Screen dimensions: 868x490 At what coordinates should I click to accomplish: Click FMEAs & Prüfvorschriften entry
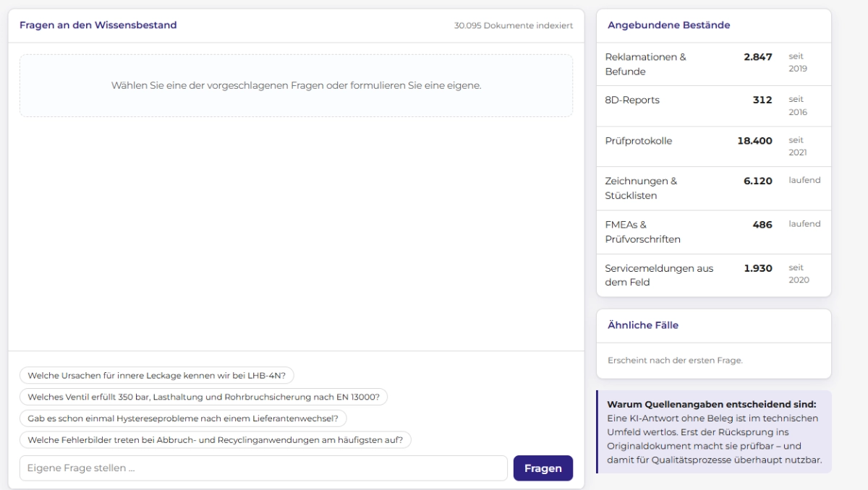[x=714, y=232]
